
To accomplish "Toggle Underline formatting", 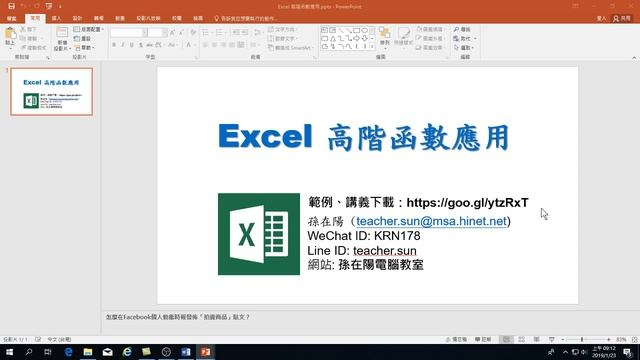I will tap(131, 45).
